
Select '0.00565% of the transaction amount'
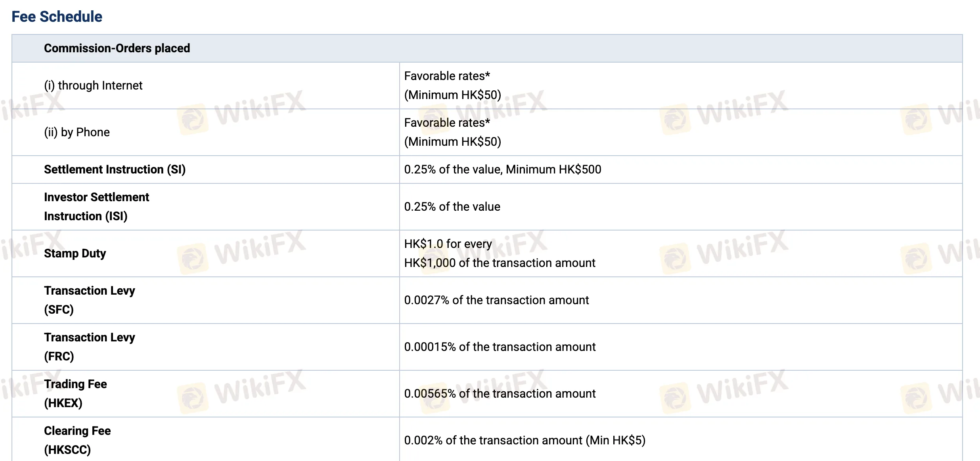pos(500,394)
